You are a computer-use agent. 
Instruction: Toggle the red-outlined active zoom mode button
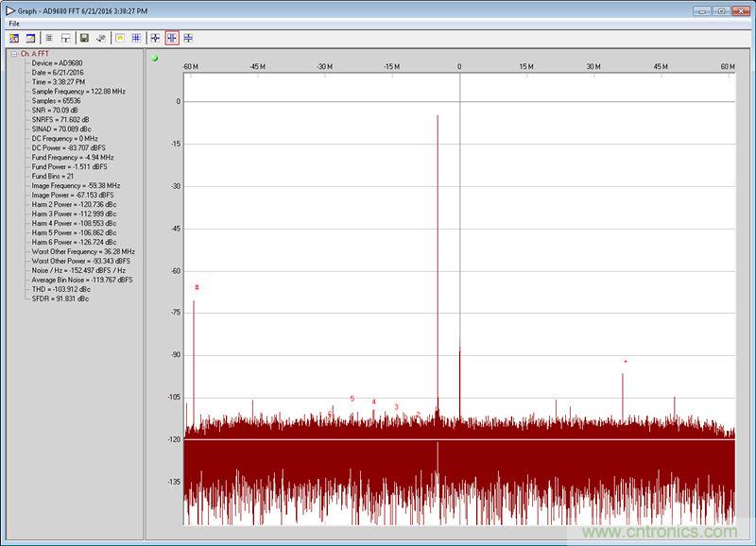[171, 38]
